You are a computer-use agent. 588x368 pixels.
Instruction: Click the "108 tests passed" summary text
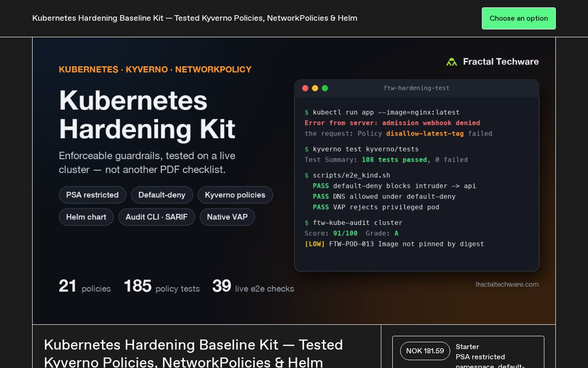click(394, 160)
